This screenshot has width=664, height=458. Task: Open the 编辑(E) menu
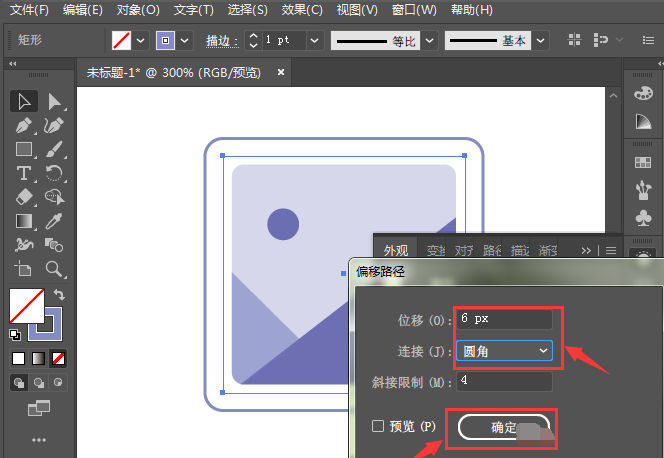[x=83, y=10]
